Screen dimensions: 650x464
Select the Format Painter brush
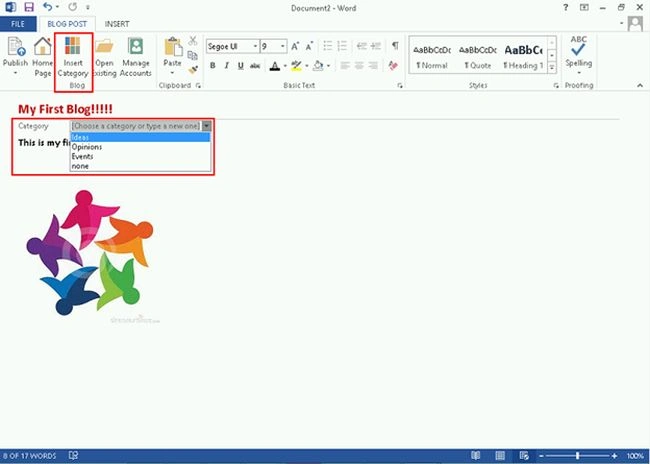click(192, 70)
